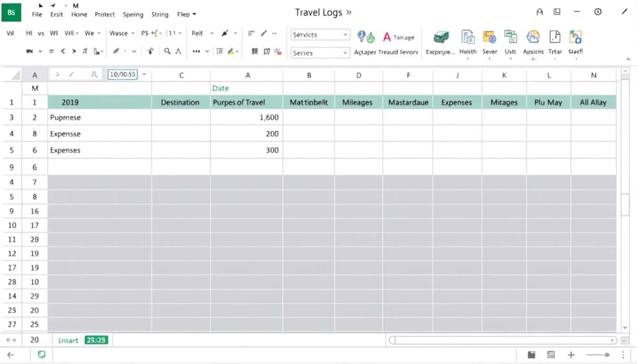The height and width of the screenshot is (364, 637).
Task: Switch to the green 25.Q9 sheet tab
Action: pos(96,340)
